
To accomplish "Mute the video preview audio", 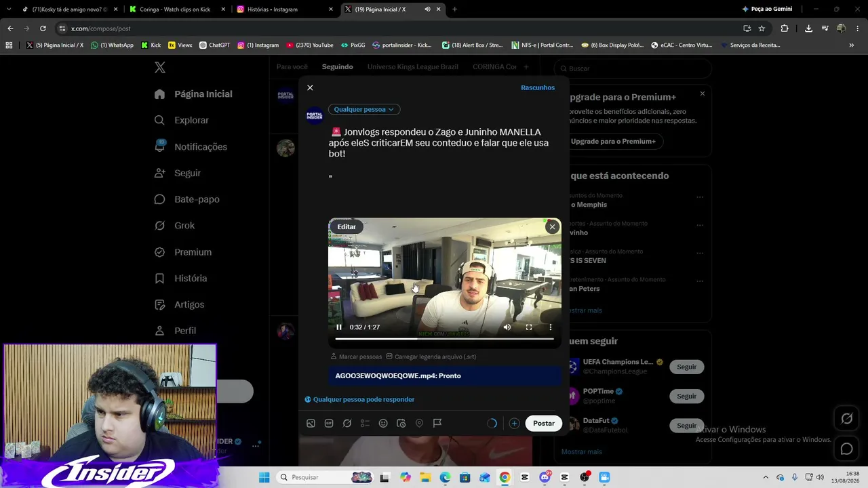I will coord(507,327).
